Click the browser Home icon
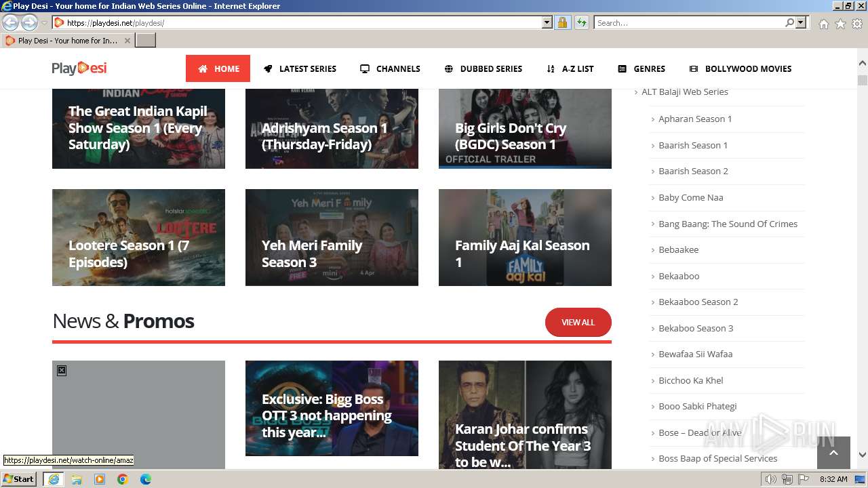The width and height of the screenshot is (868, 488). [x=823, y=24]
